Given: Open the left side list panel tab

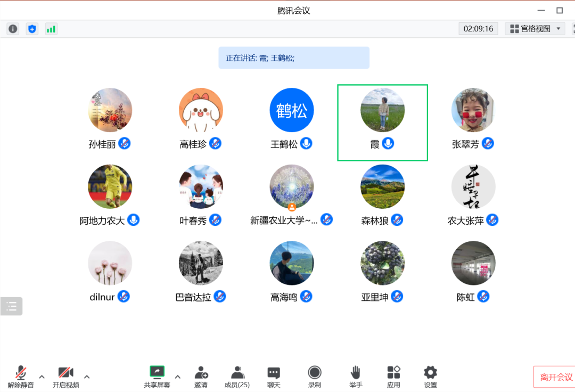Looking at the screenshot, I should click(x=11, y=306).
